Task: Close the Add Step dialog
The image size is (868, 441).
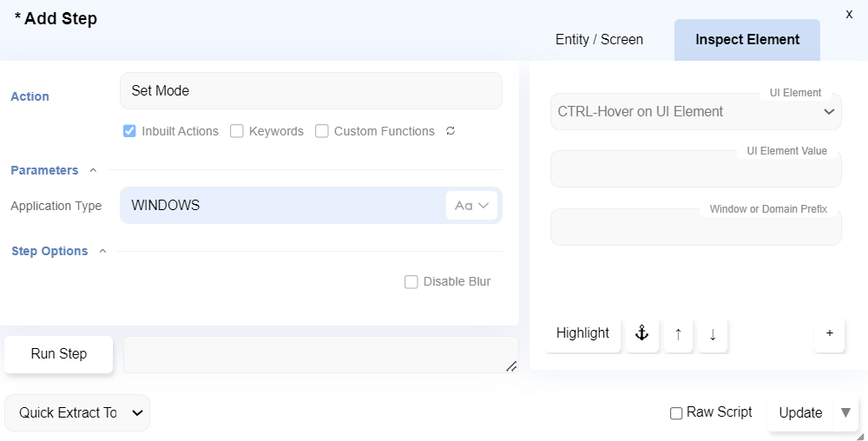Action: (x=849, y=14)
